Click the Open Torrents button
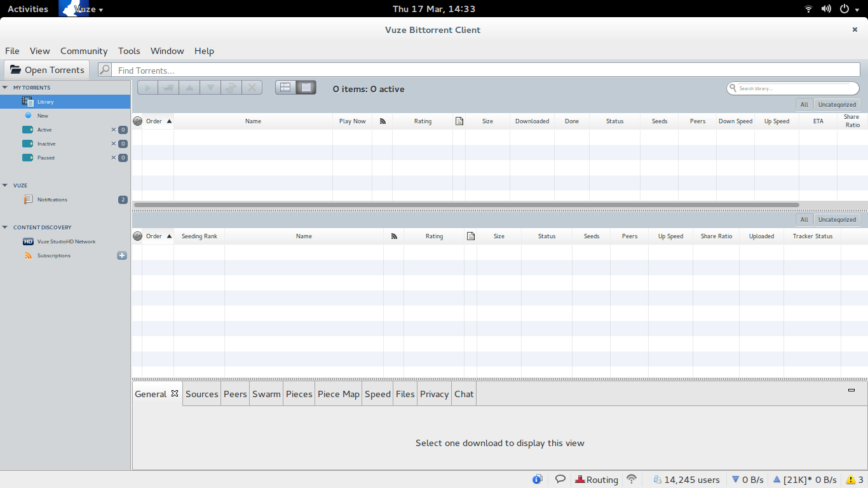The height and width of the screenshot is (488, 868). (46, 69)
